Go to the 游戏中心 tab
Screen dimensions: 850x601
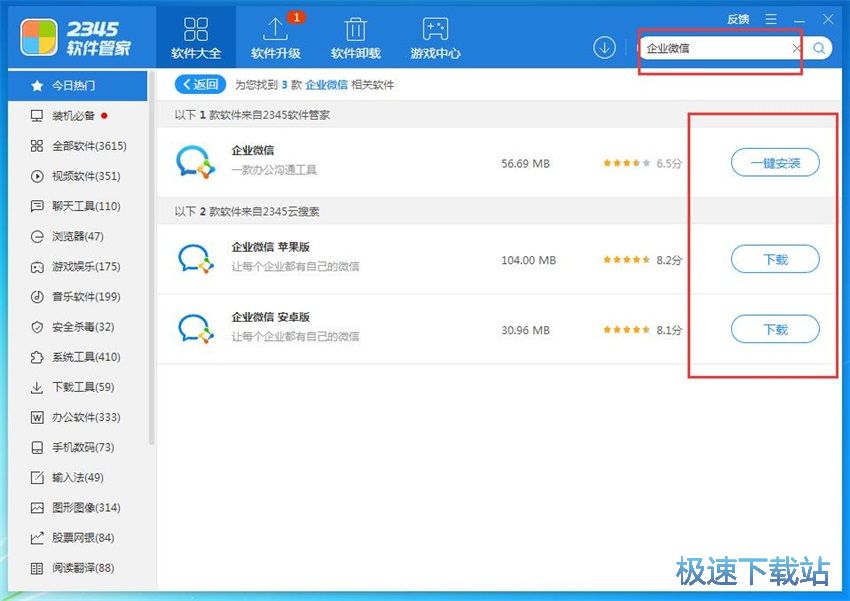435,37
